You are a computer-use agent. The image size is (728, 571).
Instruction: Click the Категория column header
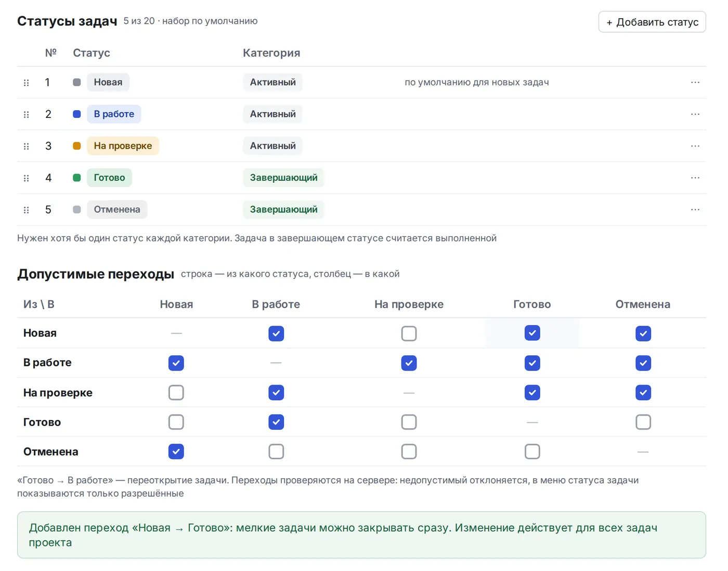click(271, 53)
